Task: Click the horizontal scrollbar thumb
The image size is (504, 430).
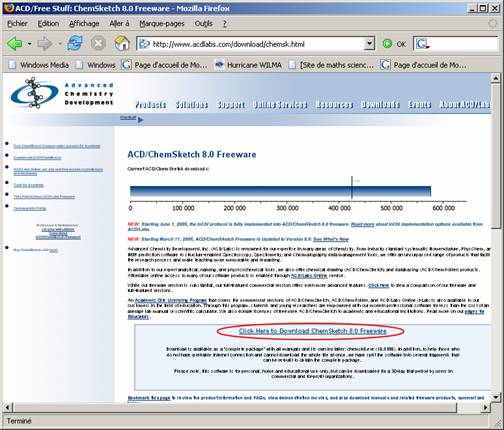Action: pos(235,407)
